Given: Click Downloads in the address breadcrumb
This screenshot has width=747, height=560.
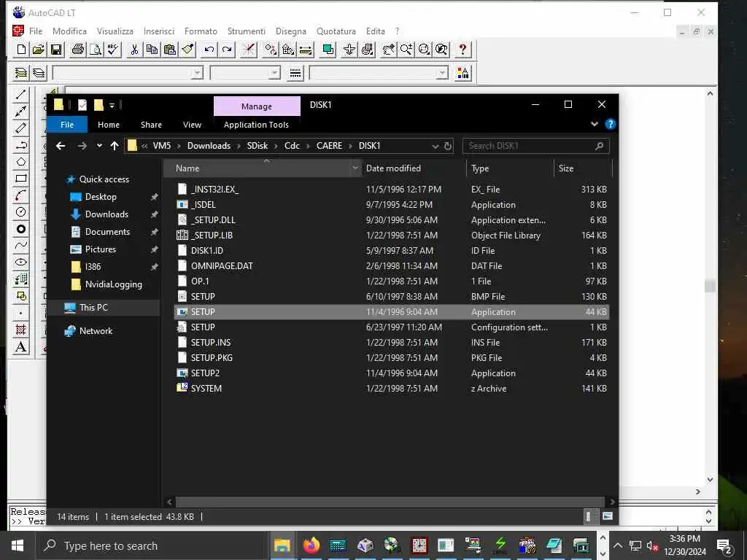Looking at the screenshot, I should coord(209,146).
